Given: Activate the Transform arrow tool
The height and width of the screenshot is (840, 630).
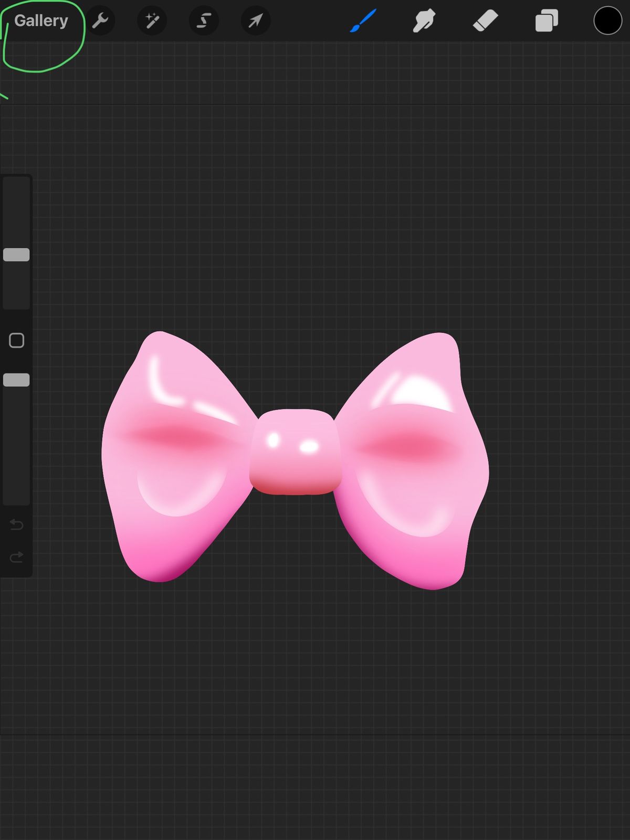Looking at the screenshot, I should 255,21.
